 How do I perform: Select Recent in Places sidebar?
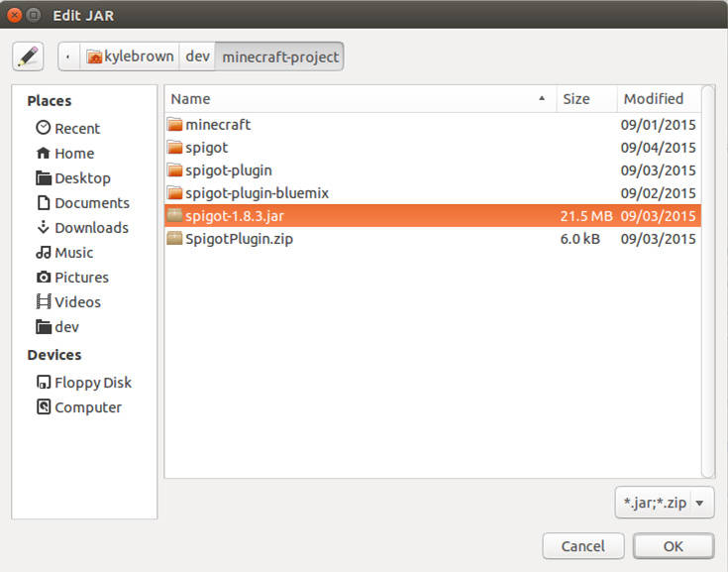coord(76,128)
